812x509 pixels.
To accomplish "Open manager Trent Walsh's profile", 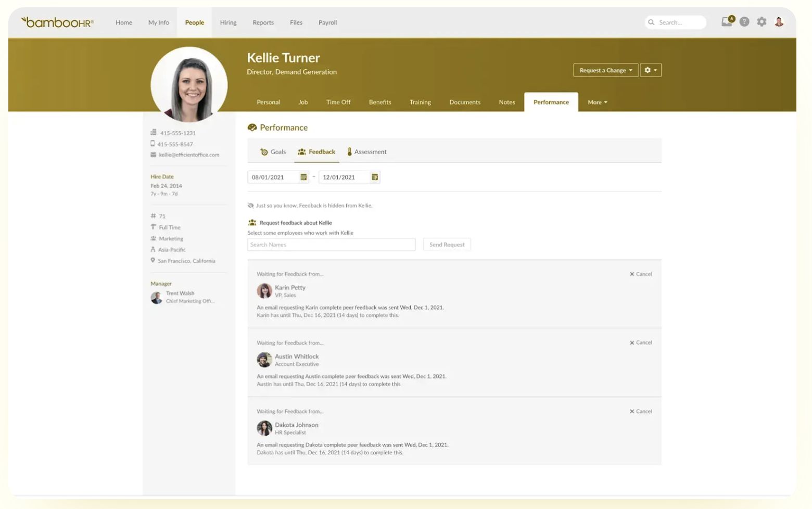I will (179, 292).
